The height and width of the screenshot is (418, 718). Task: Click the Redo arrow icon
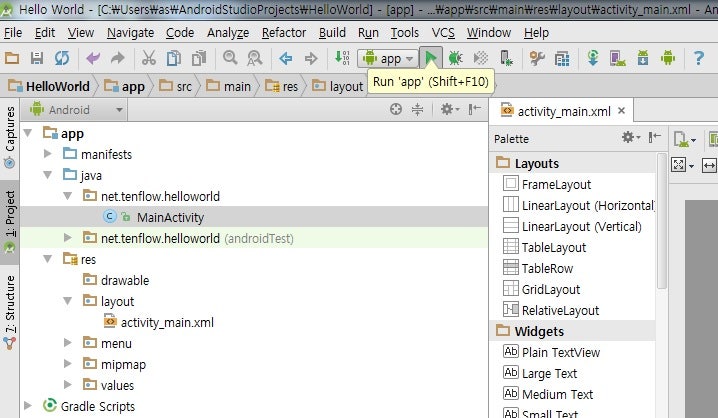point(118,58)
